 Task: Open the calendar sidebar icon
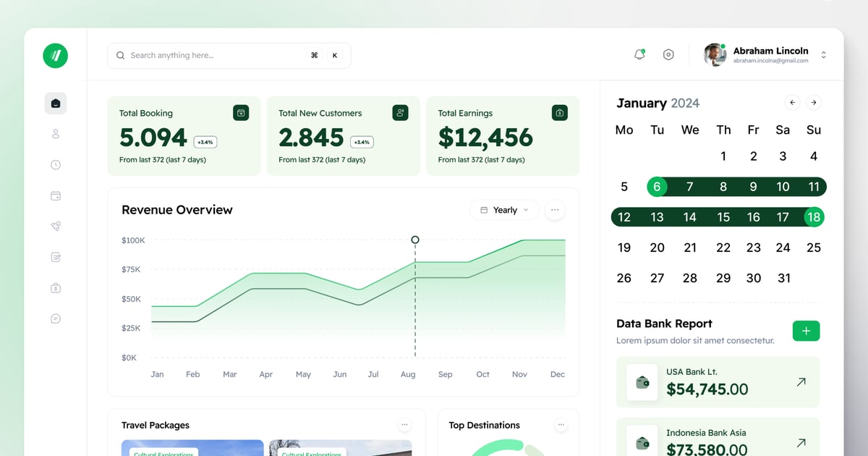pos(56,195)
